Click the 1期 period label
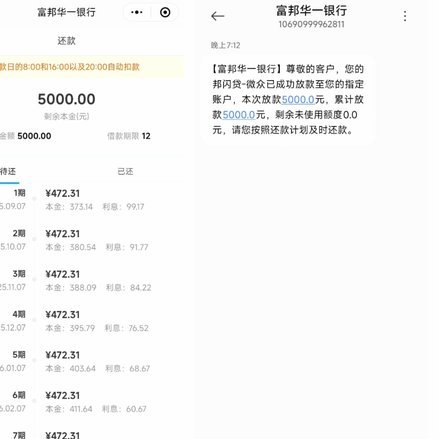This screenshot has height=439, width=439. coord(20,193)
